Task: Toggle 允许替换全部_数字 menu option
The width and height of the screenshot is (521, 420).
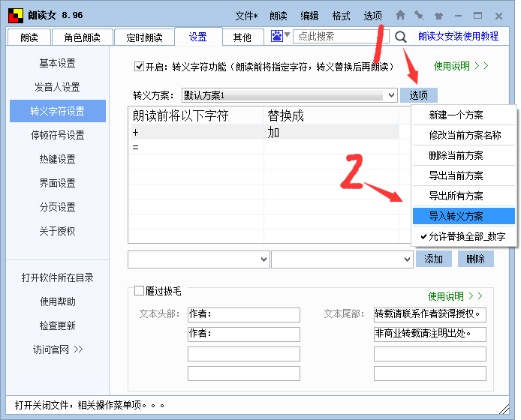Action: point(464,236)
